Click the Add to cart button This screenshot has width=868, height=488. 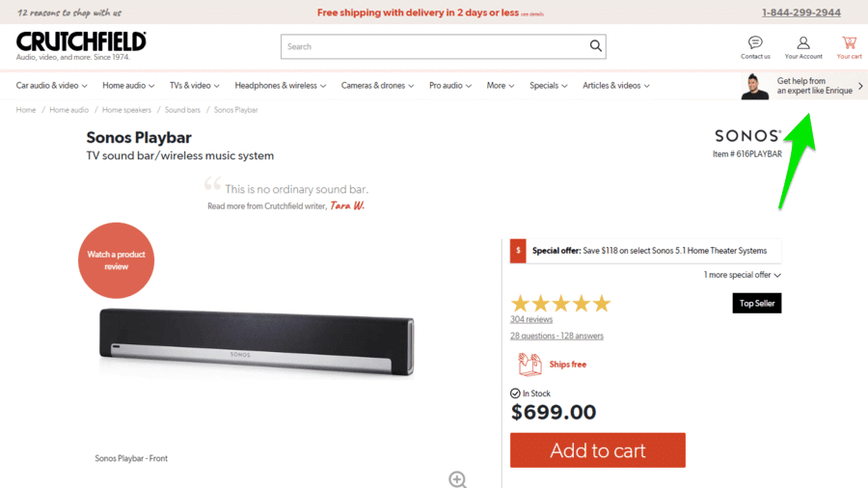(x=597, y=450)
